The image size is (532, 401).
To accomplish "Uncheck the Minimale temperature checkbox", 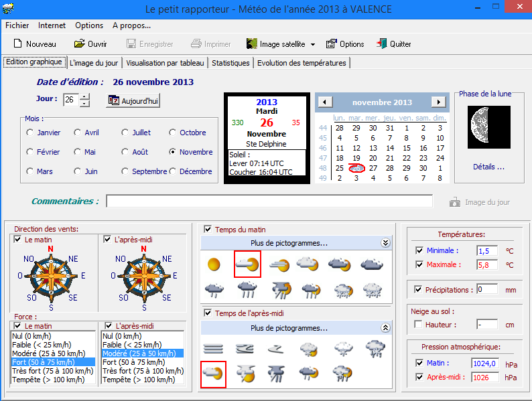I will point(419,250).
